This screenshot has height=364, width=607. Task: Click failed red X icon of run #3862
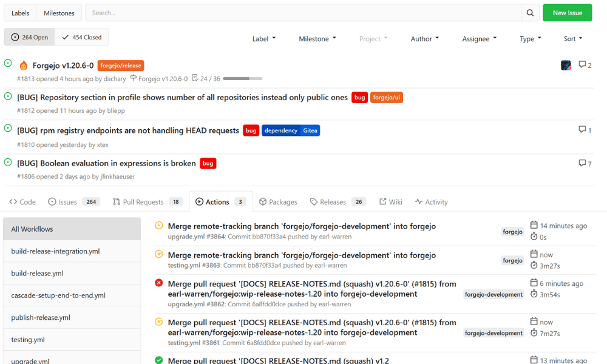tap(158, 283)
